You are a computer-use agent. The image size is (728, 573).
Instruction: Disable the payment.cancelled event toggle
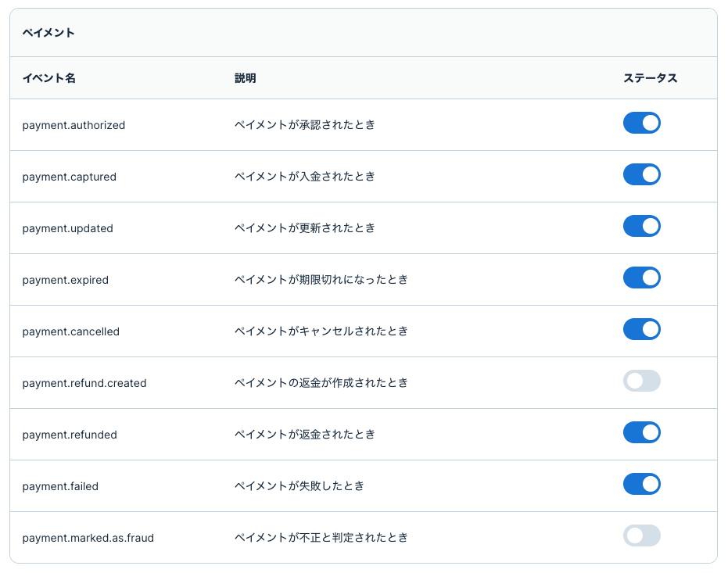tap(642, 329)
